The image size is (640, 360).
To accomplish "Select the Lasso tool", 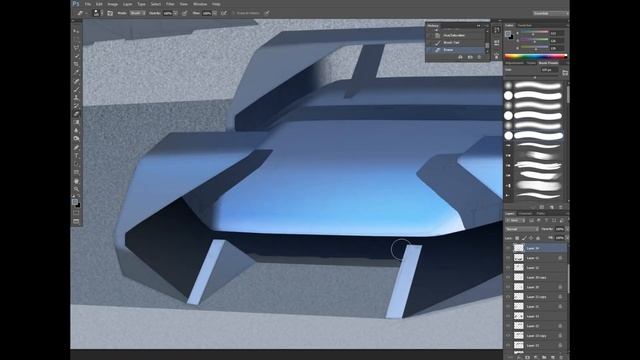I will [76, 47].
